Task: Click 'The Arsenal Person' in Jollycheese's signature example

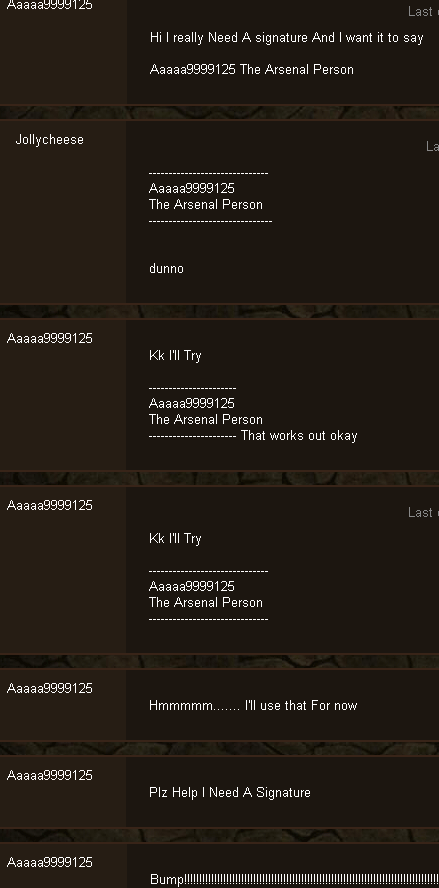Action: tap(206, 204)
